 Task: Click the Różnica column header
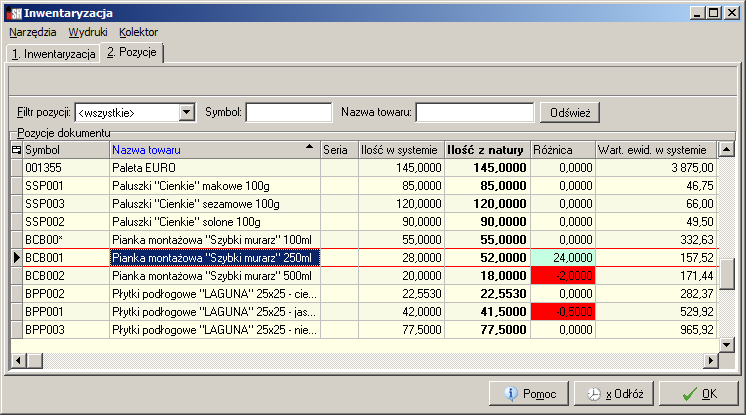[563, 150]
